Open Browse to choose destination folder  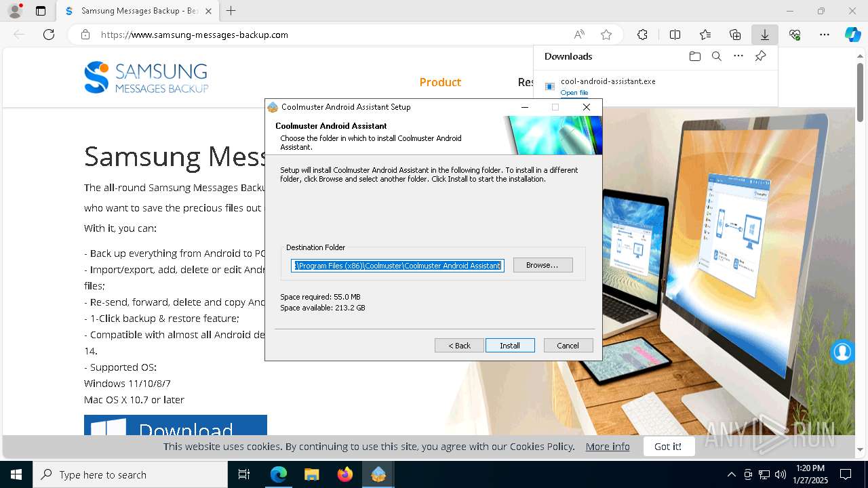(542, 265)
